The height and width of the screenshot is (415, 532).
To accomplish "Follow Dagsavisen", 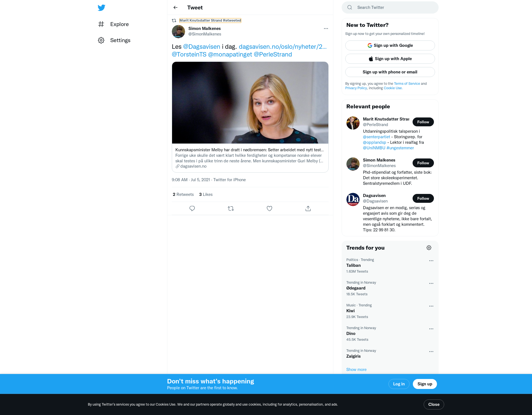I will pyautogui.click(x=423, y=198).
